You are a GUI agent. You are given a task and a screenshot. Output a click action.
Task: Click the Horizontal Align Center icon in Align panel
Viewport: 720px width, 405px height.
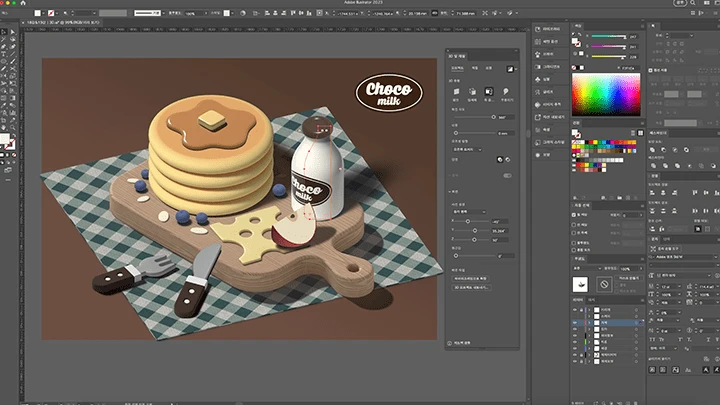tap(664, 193)
